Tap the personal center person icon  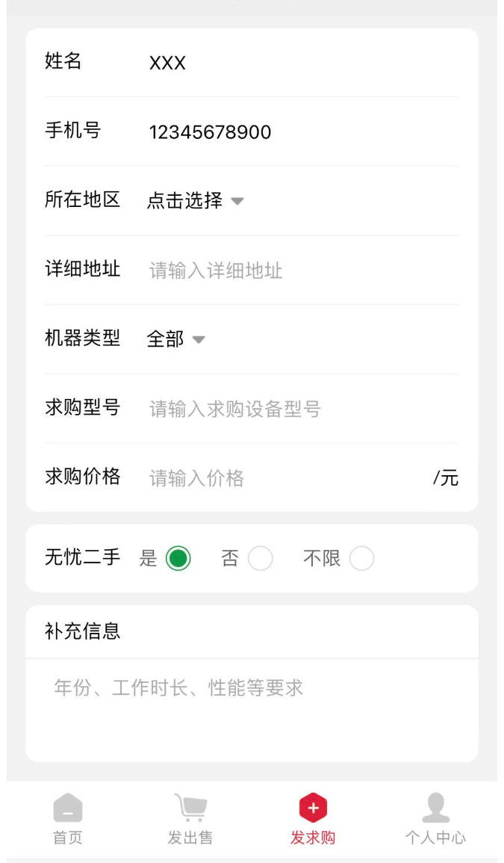pyautogui.click(x=435, y=808)
